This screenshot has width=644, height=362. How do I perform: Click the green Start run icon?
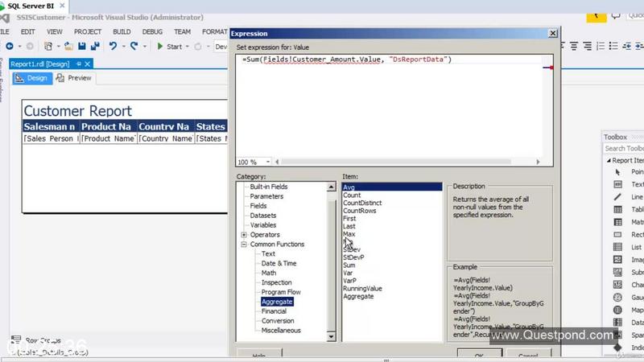click(x=160, y=47)
